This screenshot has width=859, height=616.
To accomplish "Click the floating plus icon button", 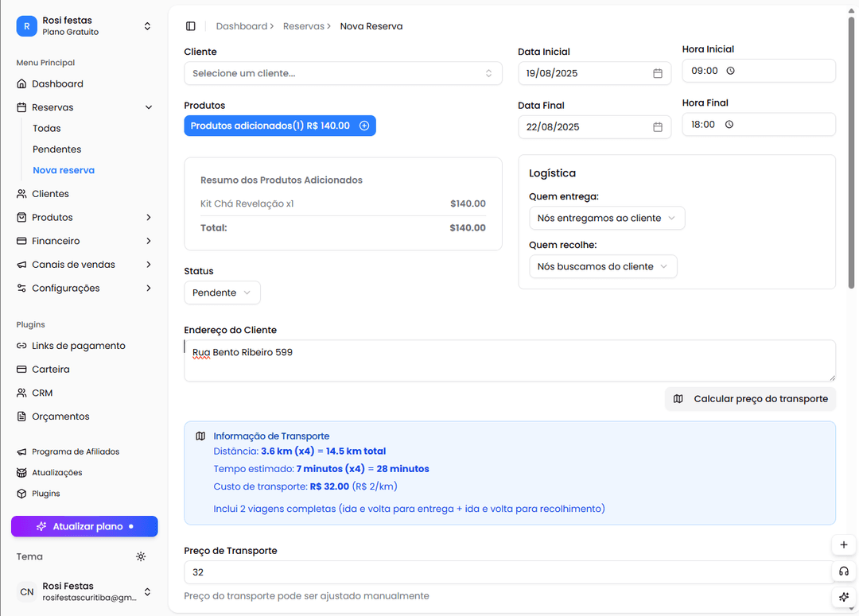I will (844, 545).
